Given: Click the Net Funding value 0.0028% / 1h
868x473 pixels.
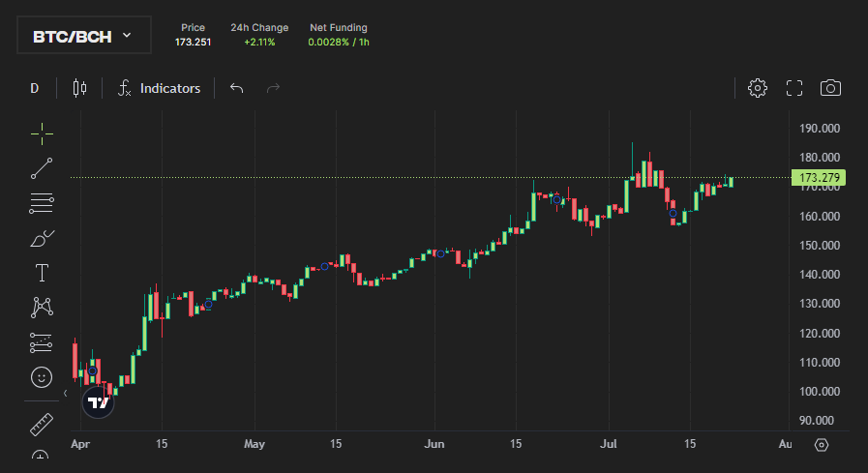Looking at the screenshot, I should point(339,42).
